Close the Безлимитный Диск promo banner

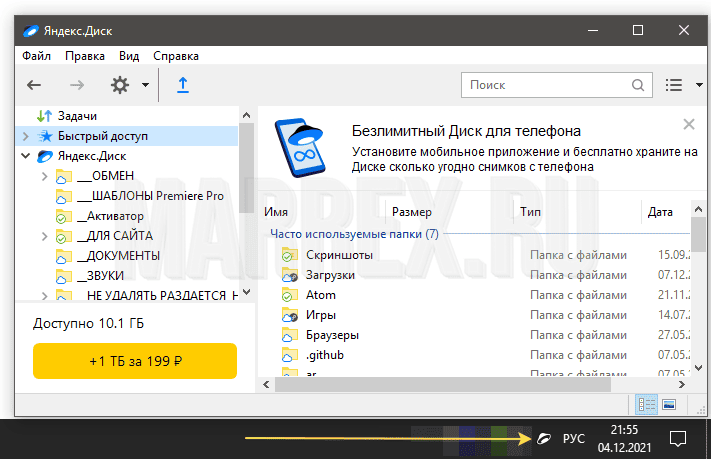click(689, 124)
